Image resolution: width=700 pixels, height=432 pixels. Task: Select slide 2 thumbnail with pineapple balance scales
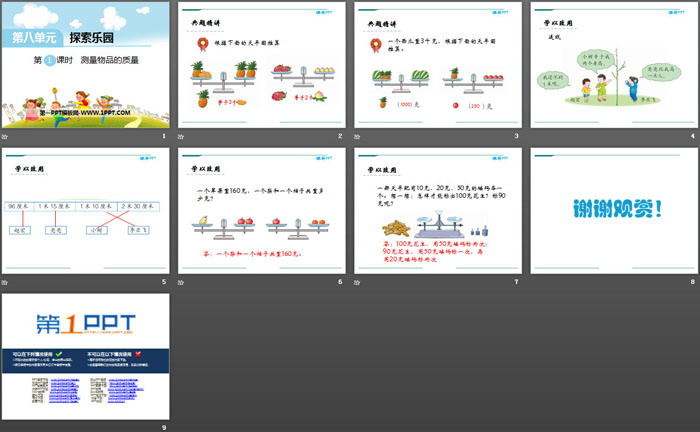pos(262,65)
